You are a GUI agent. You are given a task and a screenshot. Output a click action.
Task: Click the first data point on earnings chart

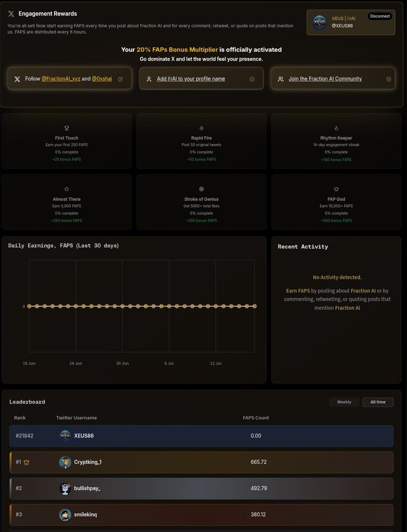[29, 306]
